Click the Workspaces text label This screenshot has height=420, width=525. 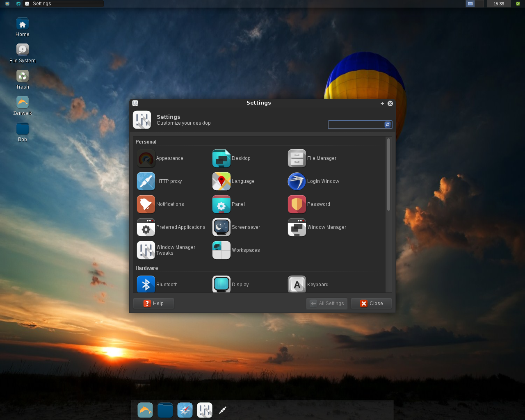tap(246, 250)
